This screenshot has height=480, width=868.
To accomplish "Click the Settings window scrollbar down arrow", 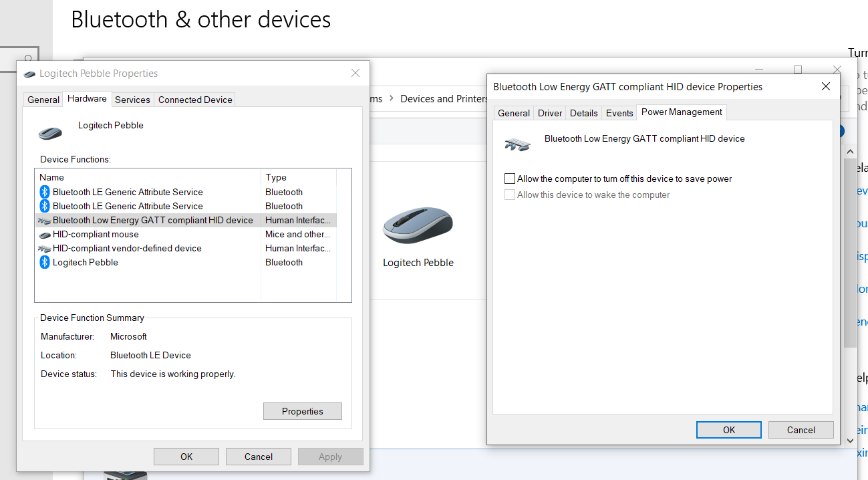I will click(x=850, y=441).
